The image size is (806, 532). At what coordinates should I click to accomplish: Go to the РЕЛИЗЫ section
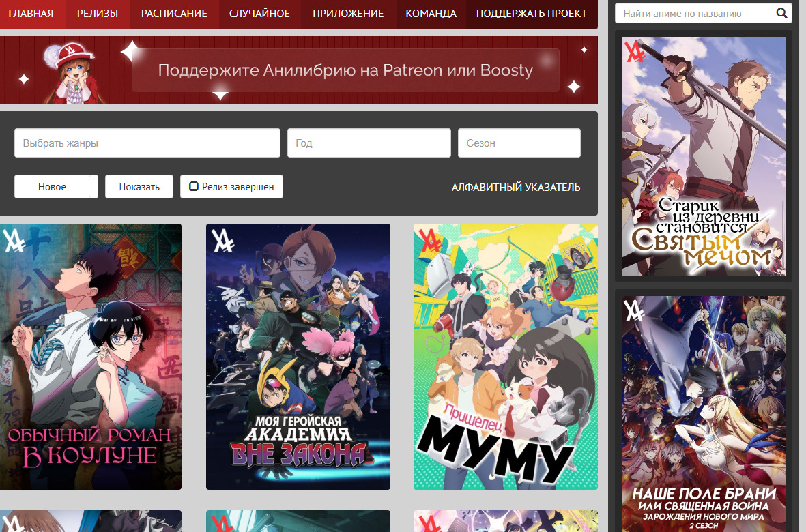coord(97,14)
